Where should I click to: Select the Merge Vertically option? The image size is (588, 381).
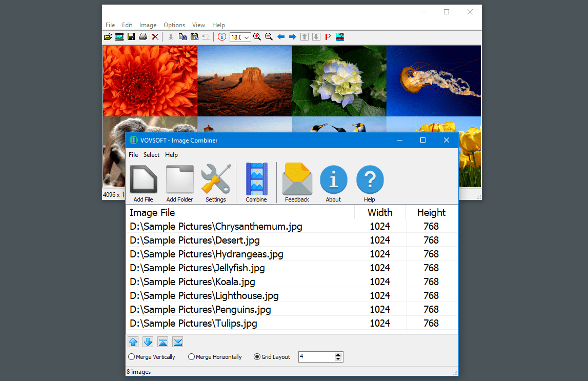132,356
